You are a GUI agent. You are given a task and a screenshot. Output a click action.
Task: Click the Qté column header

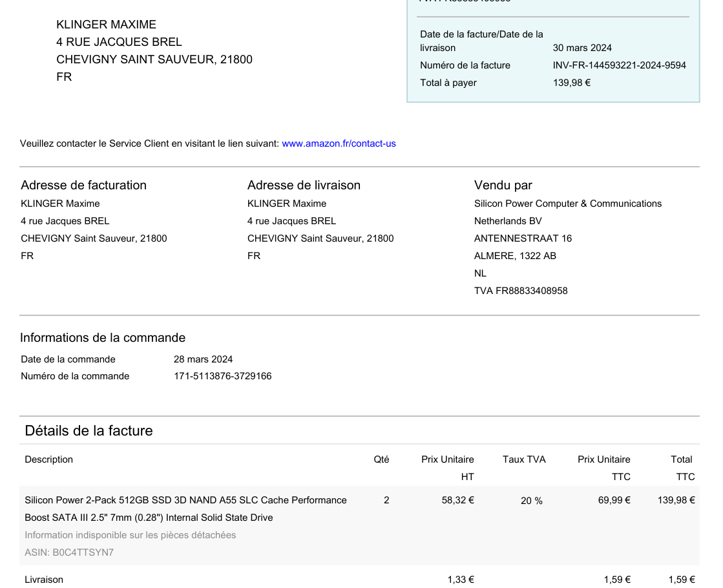pos(381,459)
